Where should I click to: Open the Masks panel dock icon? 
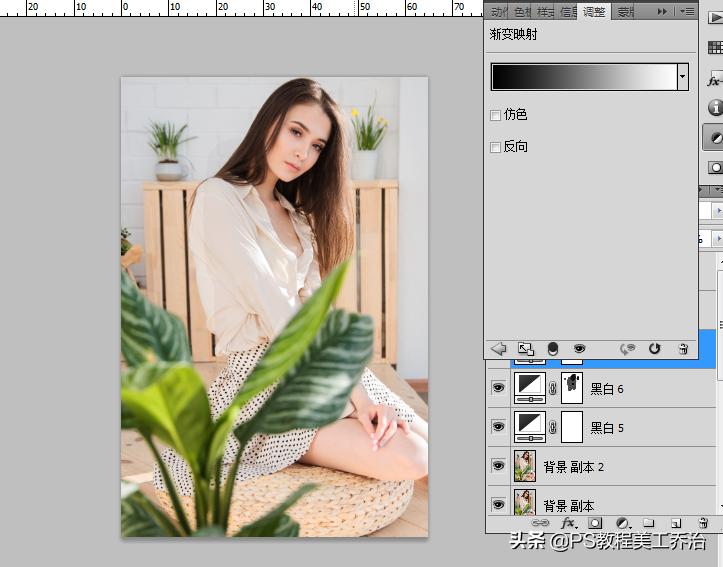click(716, 167)
